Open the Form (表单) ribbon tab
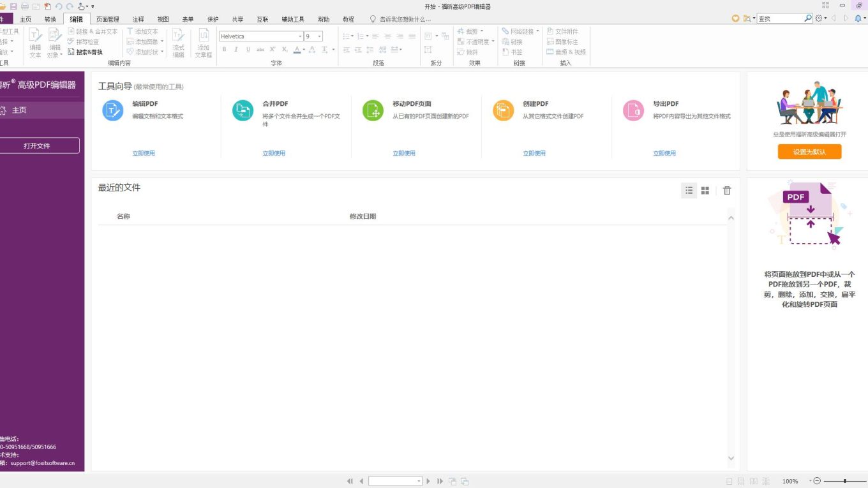This screenshot has width=868, height=488. click(188, 19)
